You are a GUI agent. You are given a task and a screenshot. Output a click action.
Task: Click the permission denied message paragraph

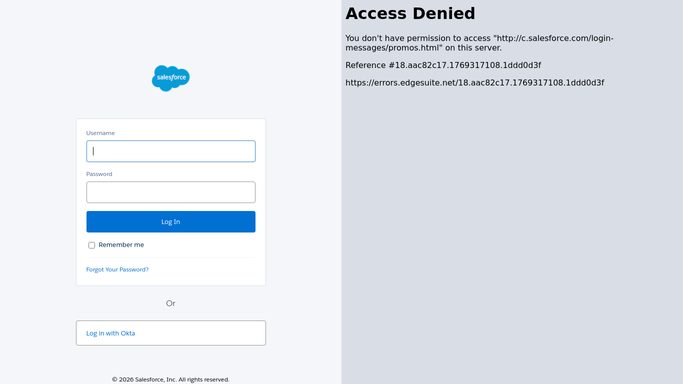point(479,43)
